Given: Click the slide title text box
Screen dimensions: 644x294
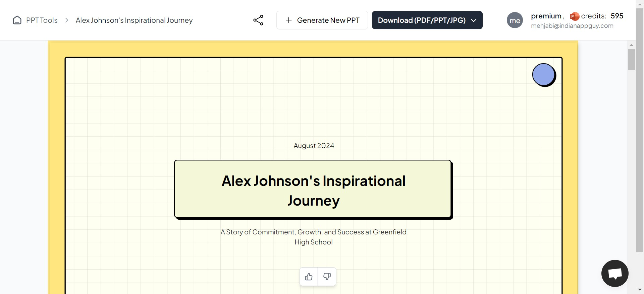Looking at the screenshot, I should click(x=313, y=190).
